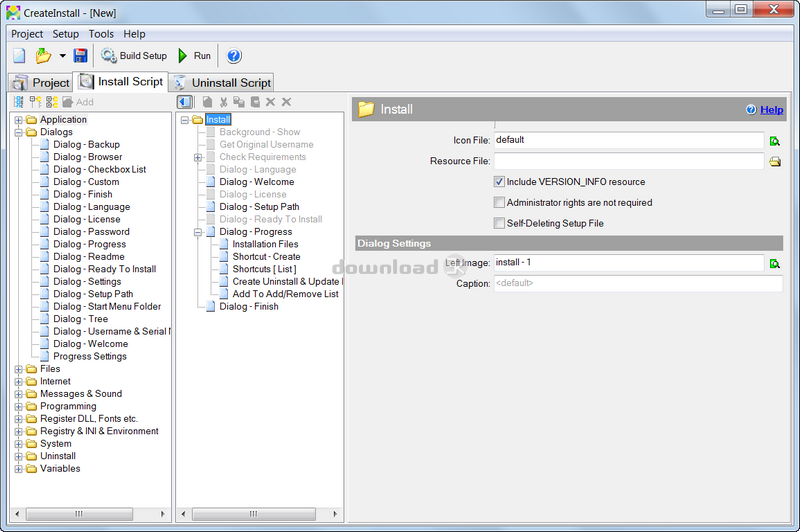The width and height of the screenshot is (800, 532).
Task: Collapse the Dialog - Progress script node
Action: pyautogui.click(x=197, y=233)
